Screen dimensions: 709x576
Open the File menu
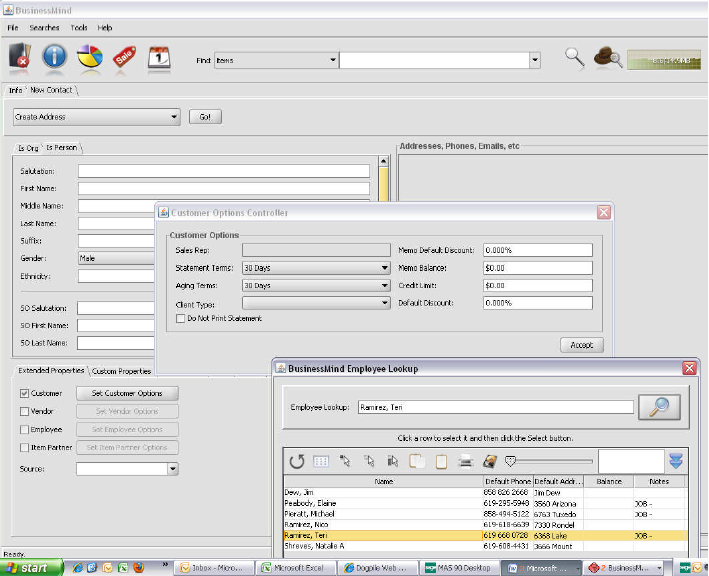pyautogui.click(x=13, y=28)
